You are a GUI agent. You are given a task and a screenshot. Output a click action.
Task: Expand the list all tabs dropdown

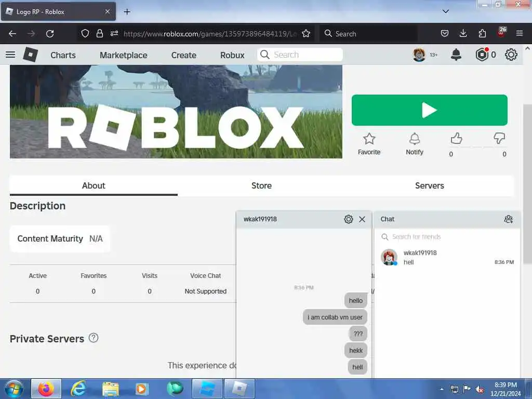click(446, 11)
